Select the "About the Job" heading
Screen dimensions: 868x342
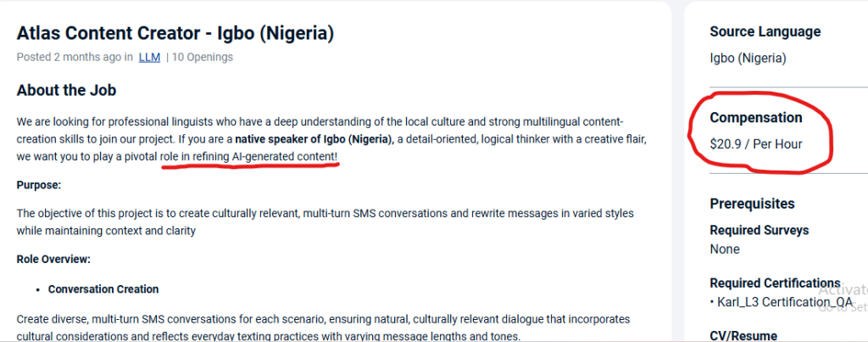[66, 90]
